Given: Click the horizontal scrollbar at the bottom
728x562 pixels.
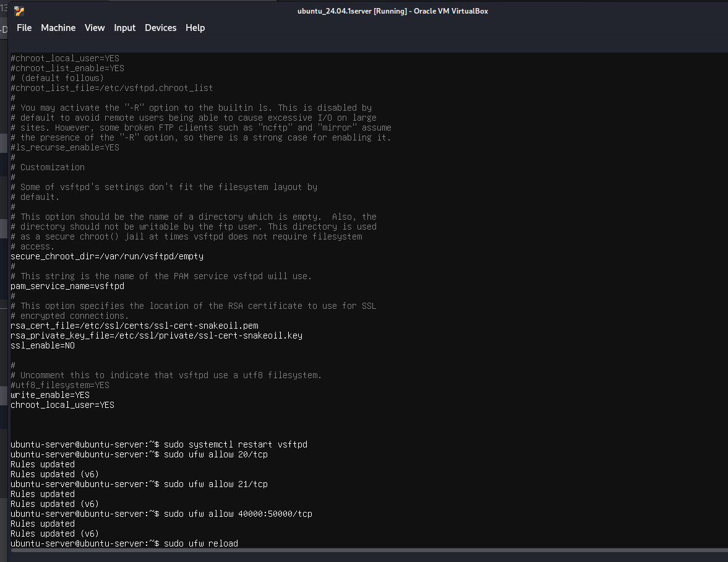Looking at the screenshot, I should click(369, 551).
